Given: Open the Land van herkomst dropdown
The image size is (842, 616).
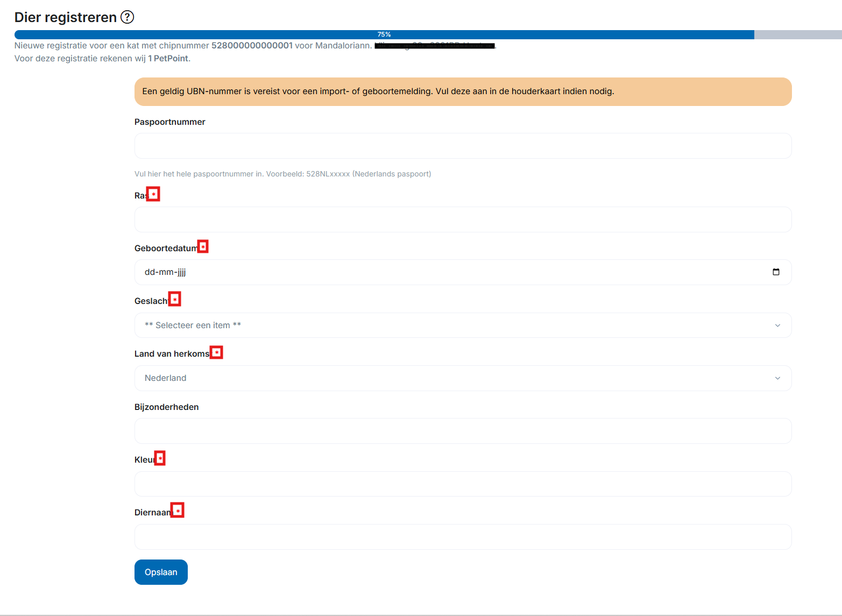Looking at the screenshot, I should click(x=462, y=378).
